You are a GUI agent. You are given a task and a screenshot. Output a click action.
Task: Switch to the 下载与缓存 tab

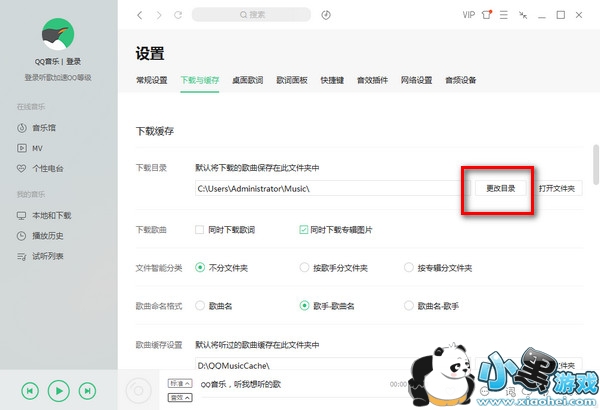pyautogui.click(x=200, y=80)
